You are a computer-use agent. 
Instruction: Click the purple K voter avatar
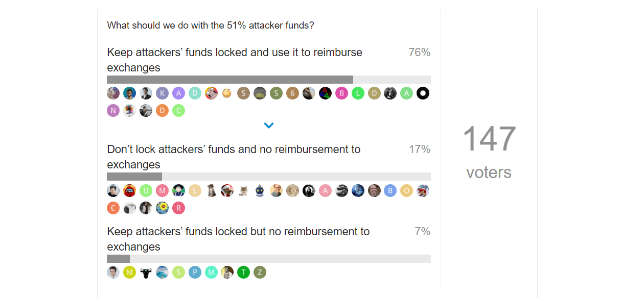[162, 93]
